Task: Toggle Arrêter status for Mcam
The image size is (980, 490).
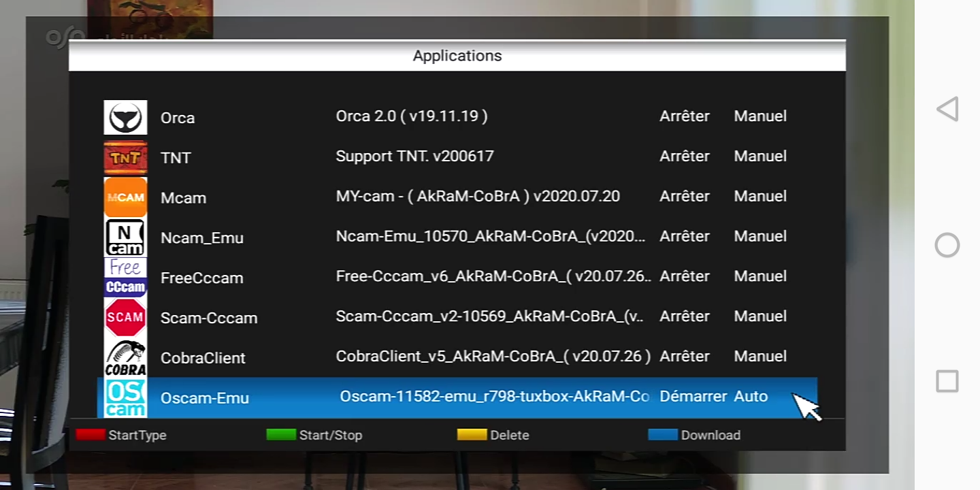Action: pos(685,197)
